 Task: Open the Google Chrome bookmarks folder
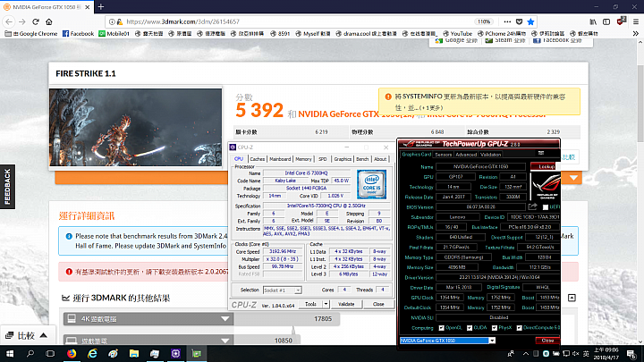pyautogui.click(x=31, y=34)
